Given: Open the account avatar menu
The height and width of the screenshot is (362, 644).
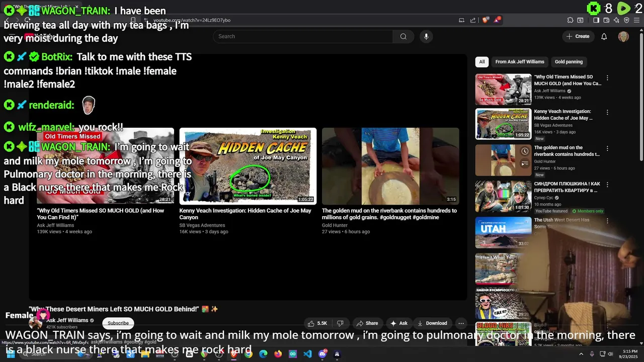Looking at the screenshot, I should (x=623, y=36).
